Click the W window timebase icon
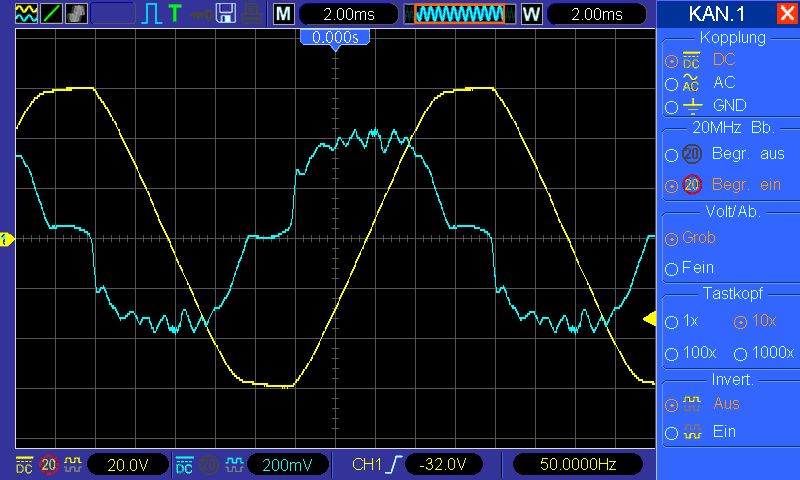Screen dimensions: 800x480 point(531,14)
